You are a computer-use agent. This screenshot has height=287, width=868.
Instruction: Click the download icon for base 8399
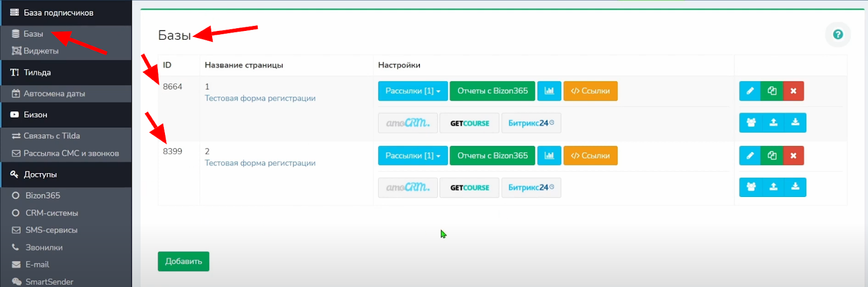795,187
